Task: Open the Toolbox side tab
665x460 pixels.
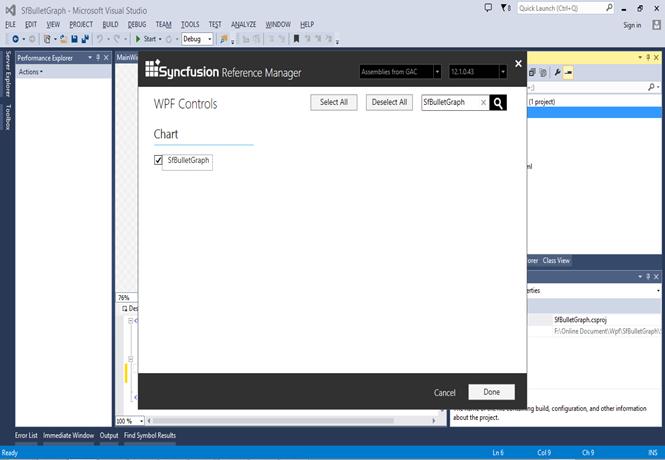Action: point(8,117)
